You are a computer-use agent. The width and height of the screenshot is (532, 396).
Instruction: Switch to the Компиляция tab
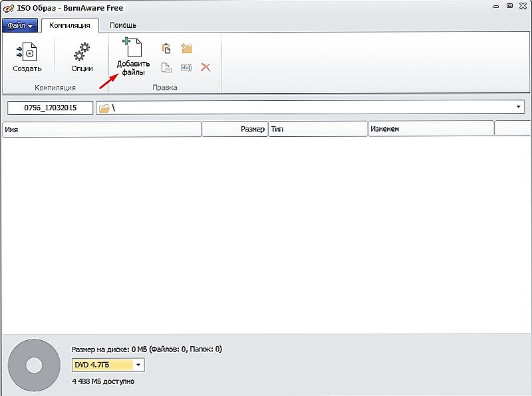(x=70, y=25)
